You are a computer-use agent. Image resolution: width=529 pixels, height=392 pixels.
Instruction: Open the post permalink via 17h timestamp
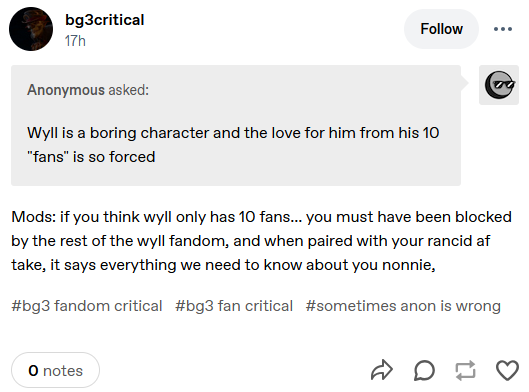(75, 41)
